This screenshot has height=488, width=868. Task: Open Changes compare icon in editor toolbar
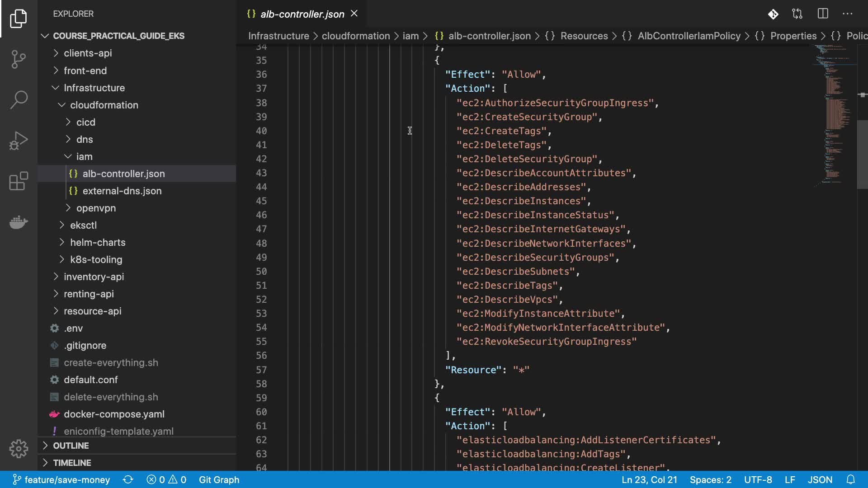pyautogui.click(x=797, y=14)
